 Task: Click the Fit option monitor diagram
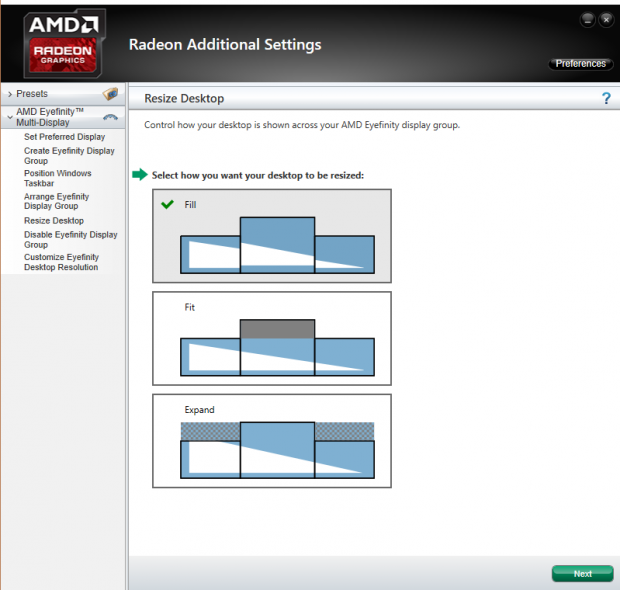[x=277, y=348]
